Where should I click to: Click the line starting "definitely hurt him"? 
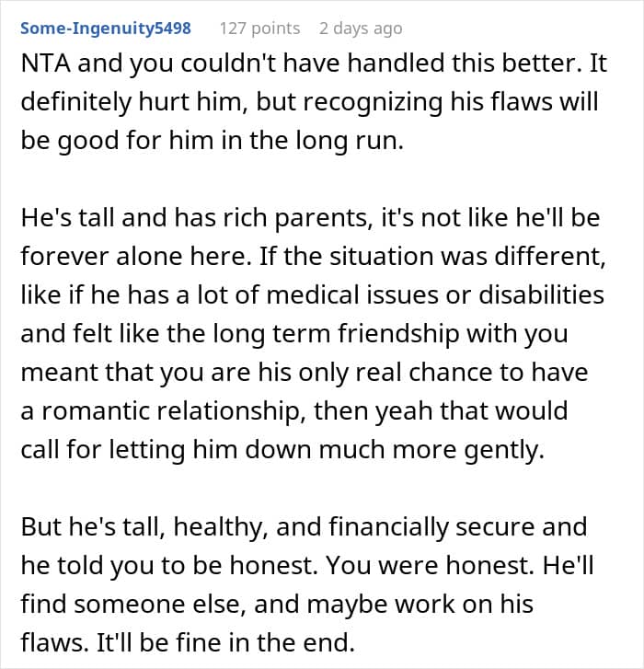(309, 101)
